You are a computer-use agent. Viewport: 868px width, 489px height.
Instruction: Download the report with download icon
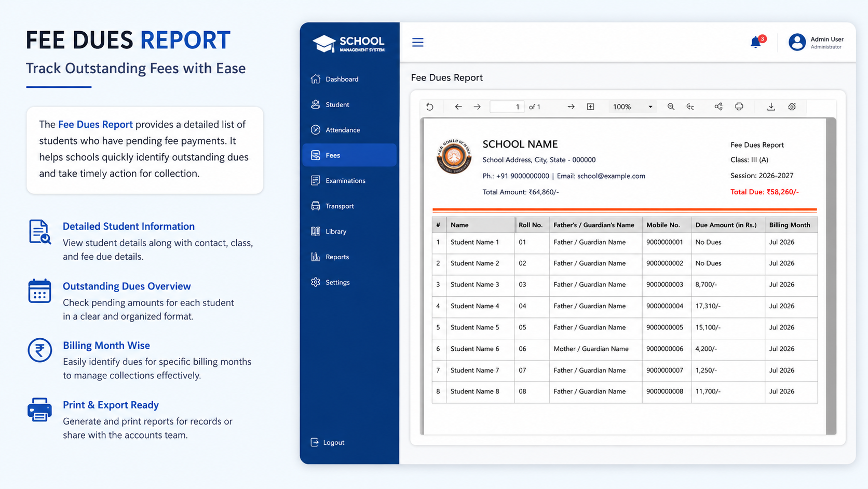771,107
